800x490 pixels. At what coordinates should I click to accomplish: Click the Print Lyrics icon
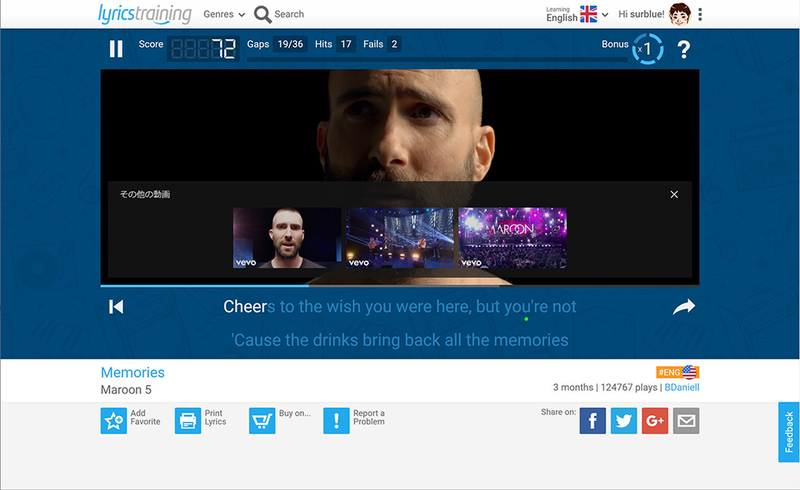coord(188,421)
